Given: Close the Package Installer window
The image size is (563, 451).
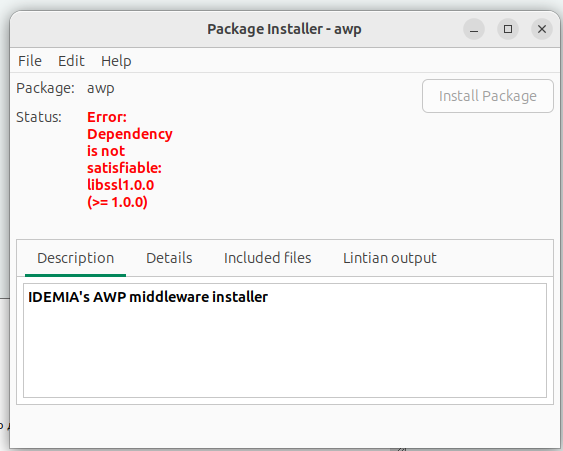Looking at the screenshot, I should (542, 29).
